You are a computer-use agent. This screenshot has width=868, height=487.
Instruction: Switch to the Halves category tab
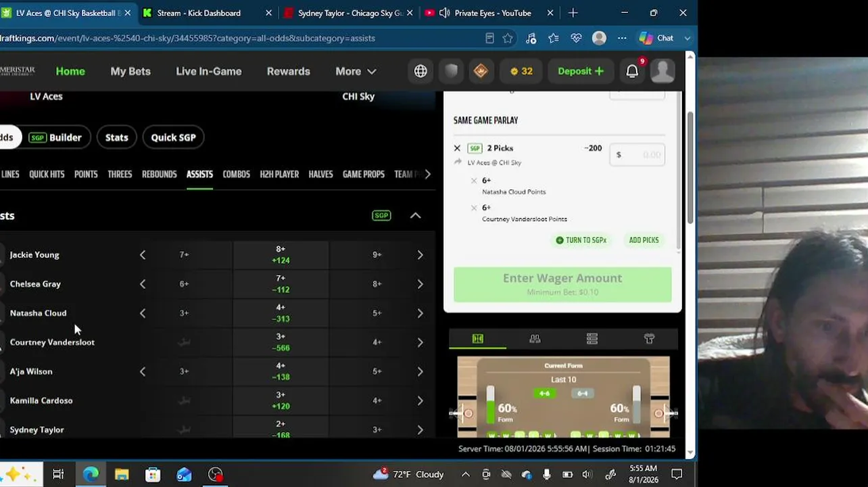320,174
